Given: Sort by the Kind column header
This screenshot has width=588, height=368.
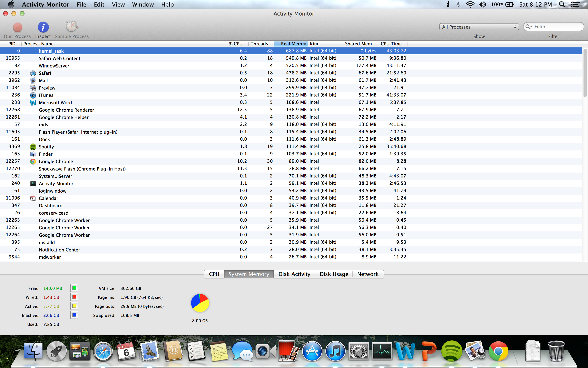Looking at the screenshot, I should (325, 44).
